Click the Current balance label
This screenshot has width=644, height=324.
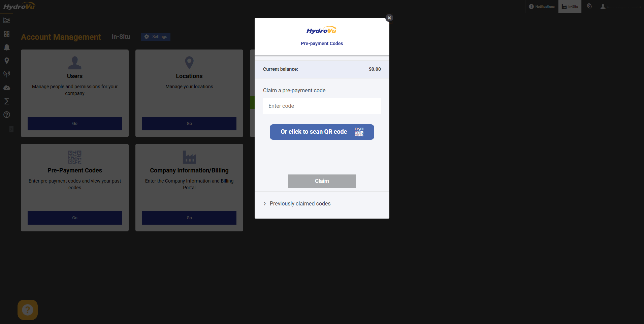(281, 69)
